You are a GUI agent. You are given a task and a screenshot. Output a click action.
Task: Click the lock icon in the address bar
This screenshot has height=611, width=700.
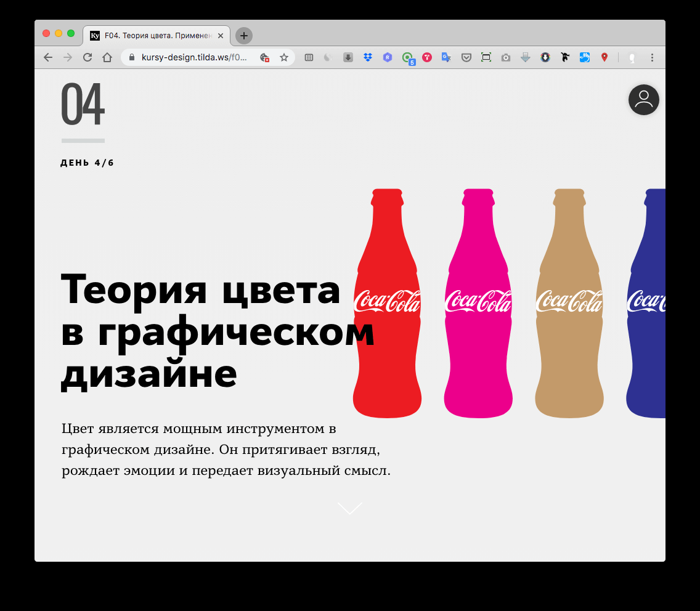[x=132, y=57]
